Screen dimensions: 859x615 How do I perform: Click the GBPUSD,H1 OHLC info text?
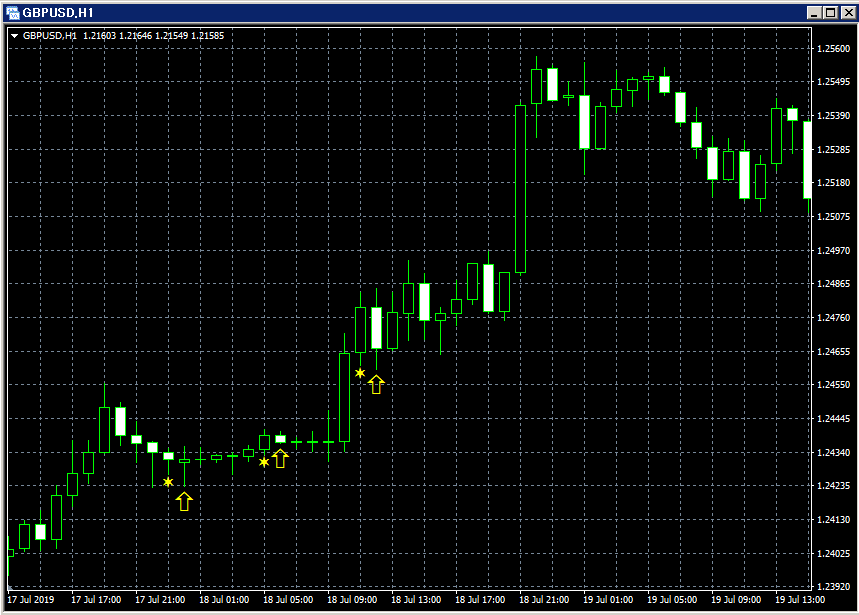(124, 36)
